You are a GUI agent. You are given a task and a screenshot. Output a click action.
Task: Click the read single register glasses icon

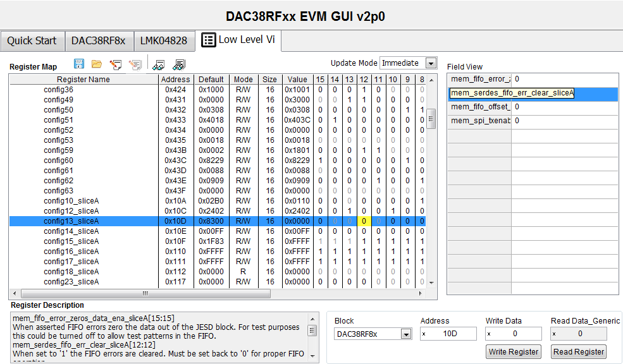(159, 64)
